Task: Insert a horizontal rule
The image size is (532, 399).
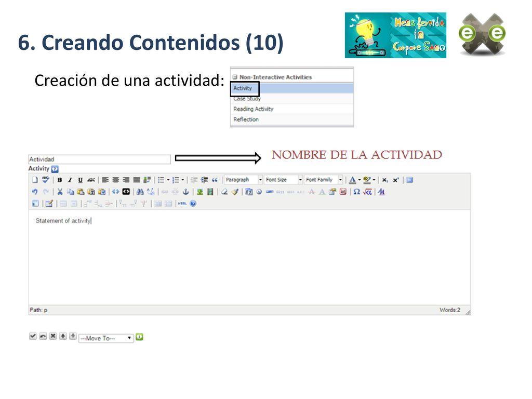Action: point(270,192)
